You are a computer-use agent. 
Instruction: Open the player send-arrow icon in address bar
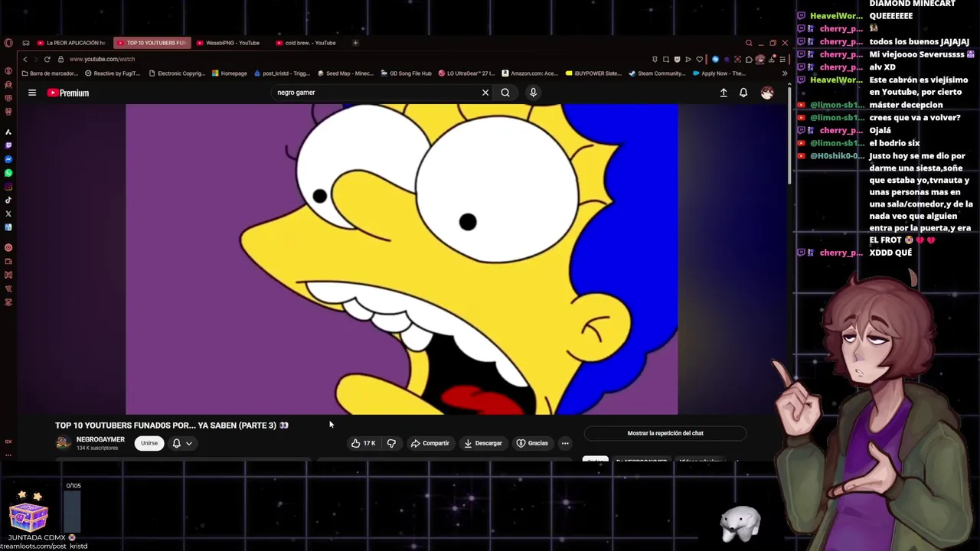(688, 59)
